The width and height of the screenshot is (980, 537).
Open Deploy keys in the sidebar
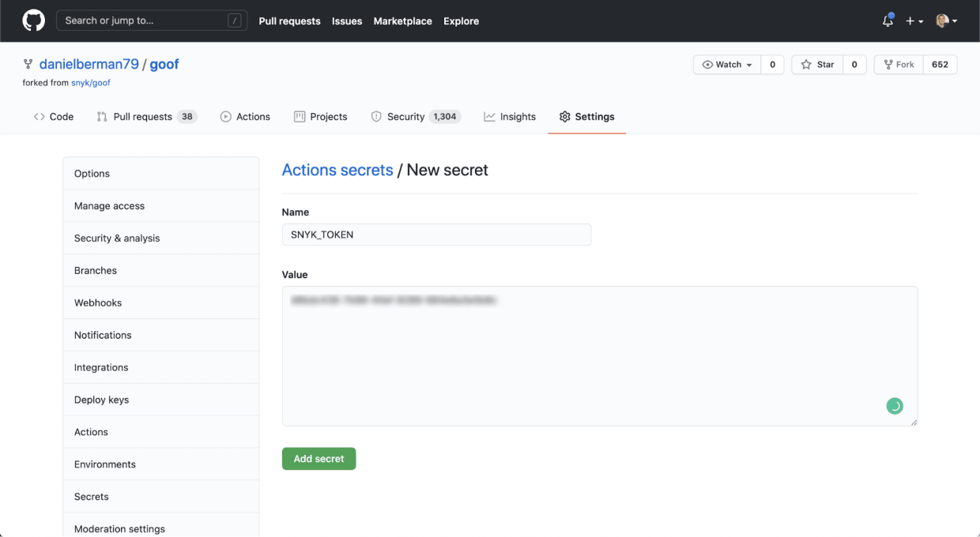161,400
